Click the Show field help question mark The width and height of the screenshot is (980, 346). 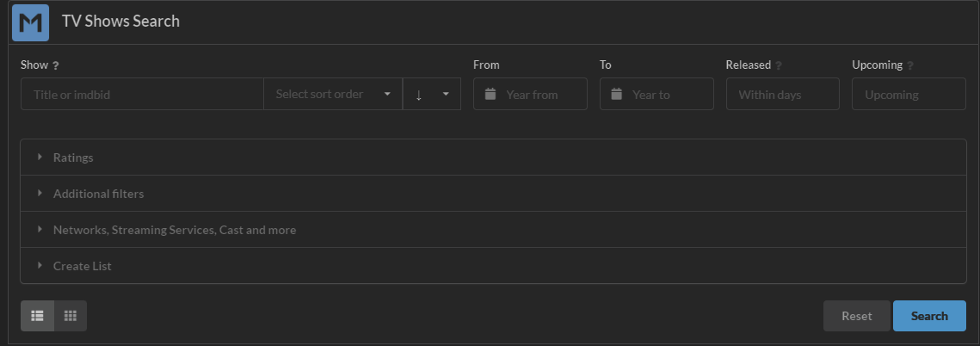56,65
